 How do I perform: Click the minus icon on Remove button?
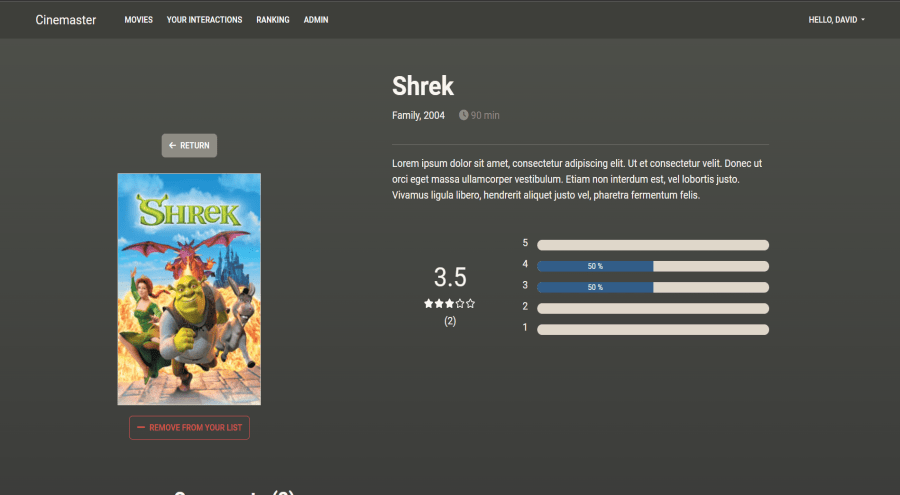[141, 427]
